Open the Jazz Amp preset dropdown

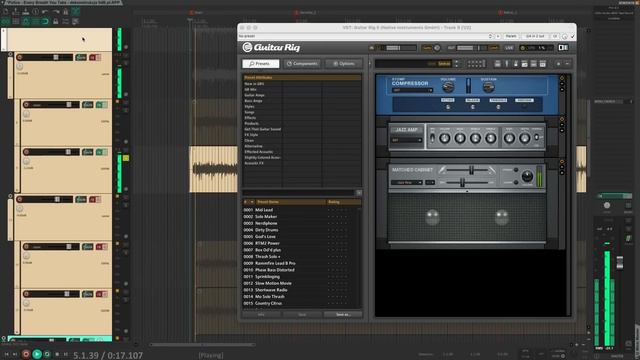[x=407, y=140]
